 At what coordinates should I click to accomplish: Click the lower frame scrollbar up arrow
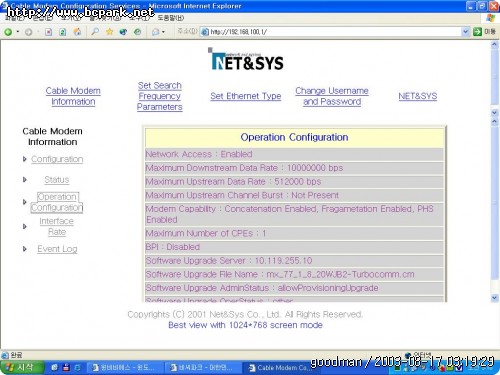495,121
